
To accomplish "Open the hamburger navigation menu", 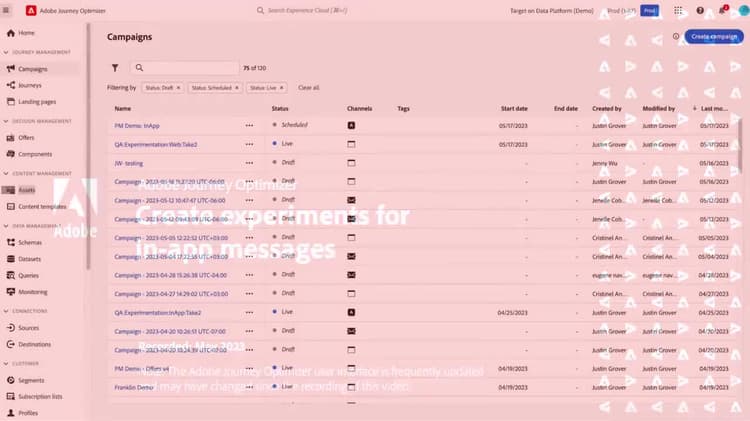I will click(x=6, y=10).
